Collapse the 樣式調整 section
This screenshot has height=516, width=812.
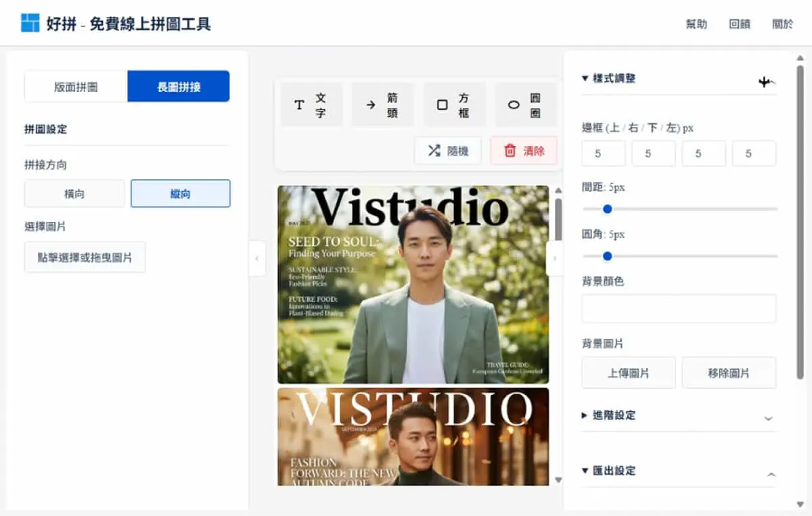(x=679, y=78)
